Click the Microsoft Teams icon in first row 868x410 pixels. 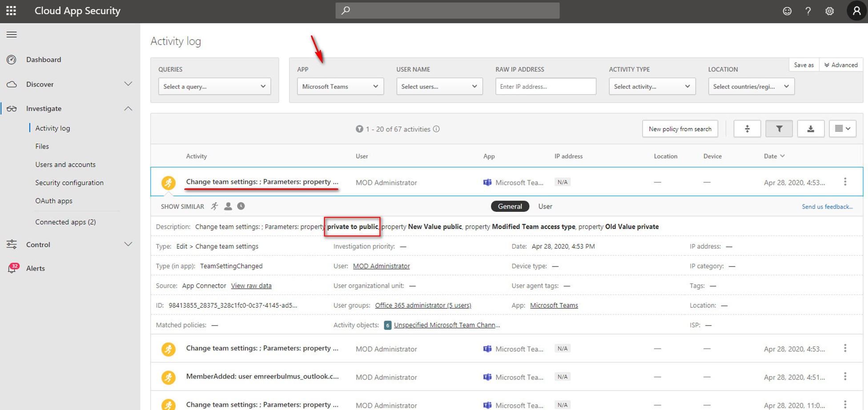(x=487, y=182)
